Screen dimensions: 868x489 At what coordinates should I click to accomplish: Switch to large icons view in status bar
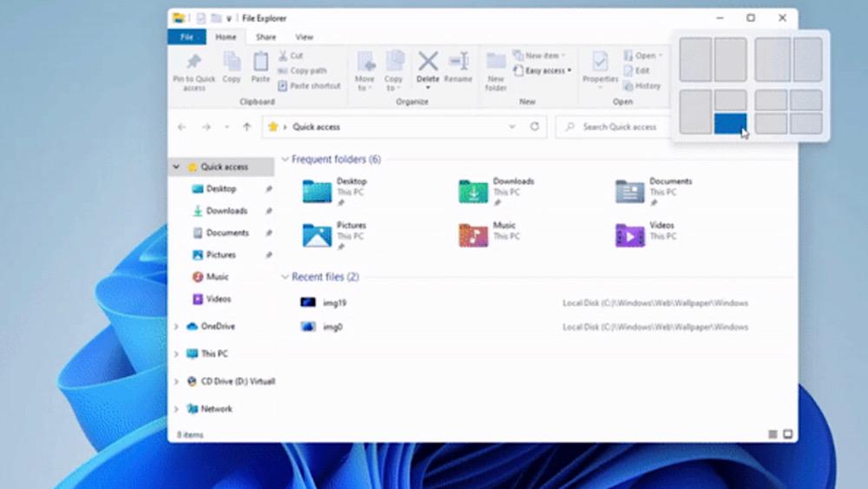click(x=788, y=433)
